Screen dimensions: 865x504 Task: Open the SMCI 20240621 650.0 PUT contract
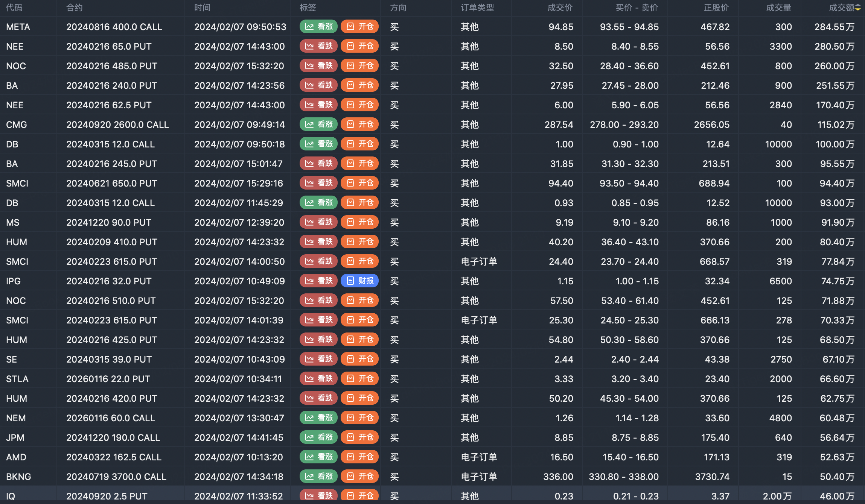(111, 183)
